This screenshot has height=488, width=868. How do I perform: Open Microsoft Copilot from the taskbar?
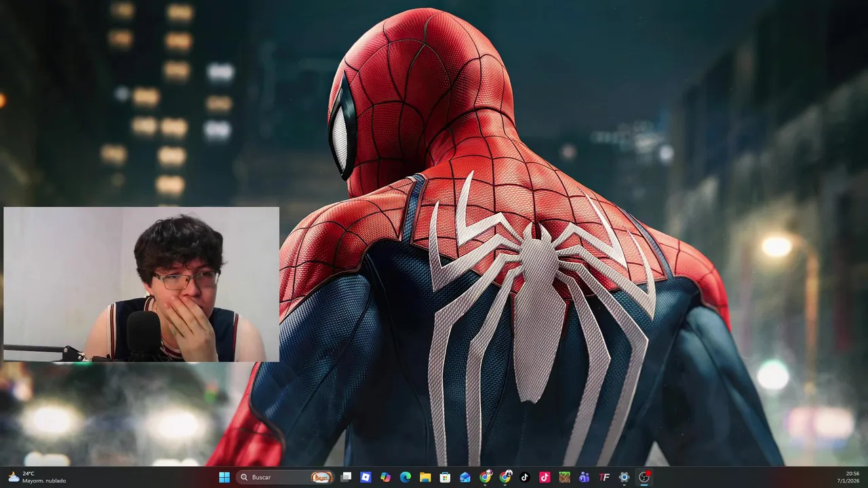point(385,477)
